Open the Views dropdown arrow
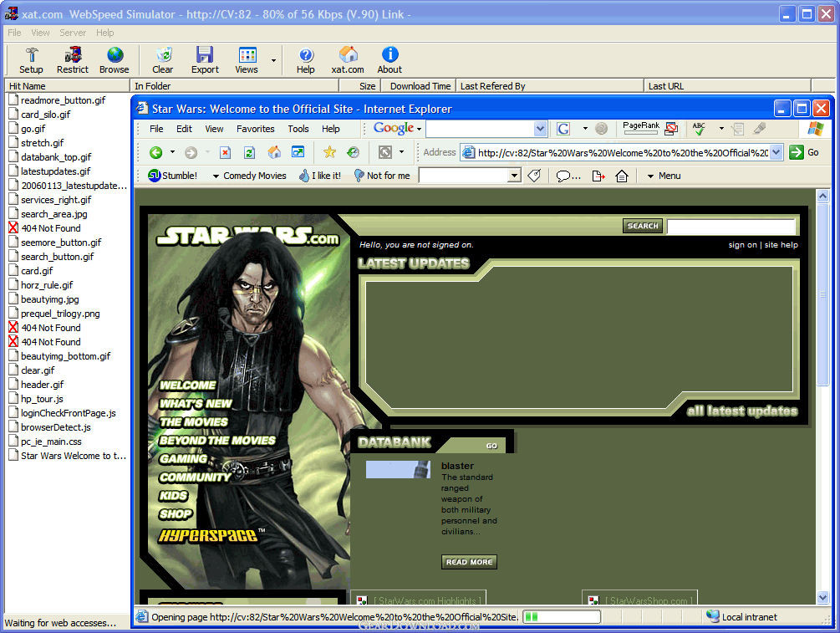The image size is (840, 633). pyautogui.click(x=274, y=60)
